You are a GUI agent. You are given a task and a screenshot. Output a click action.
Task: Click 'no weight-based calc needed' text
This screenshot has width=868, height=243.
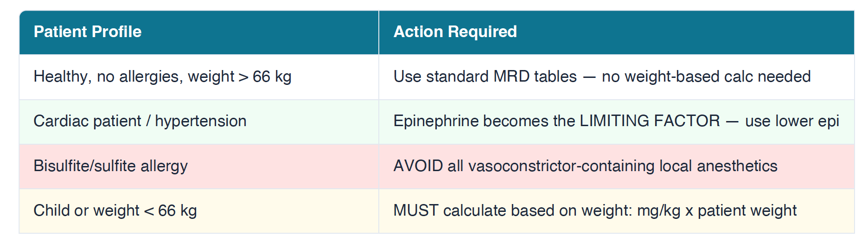click(x=706, y=77)
